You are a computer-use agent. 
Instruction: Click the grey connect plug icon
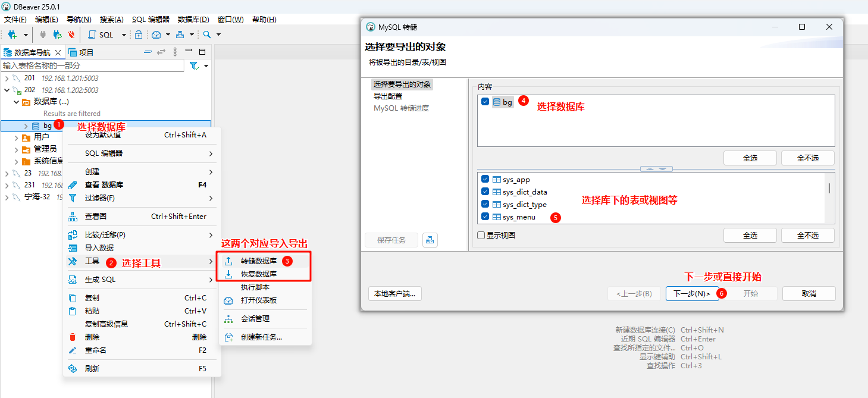tap(43, 35)
